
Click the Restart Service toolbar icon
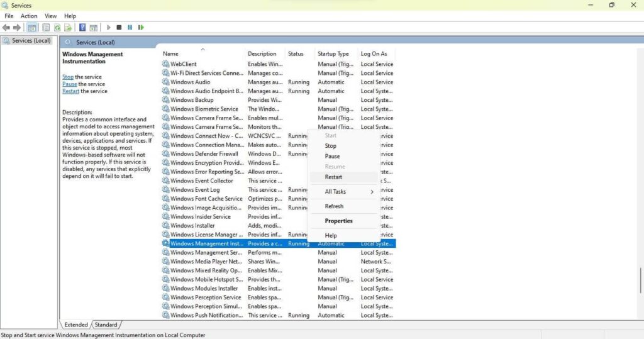click(141, 28)
